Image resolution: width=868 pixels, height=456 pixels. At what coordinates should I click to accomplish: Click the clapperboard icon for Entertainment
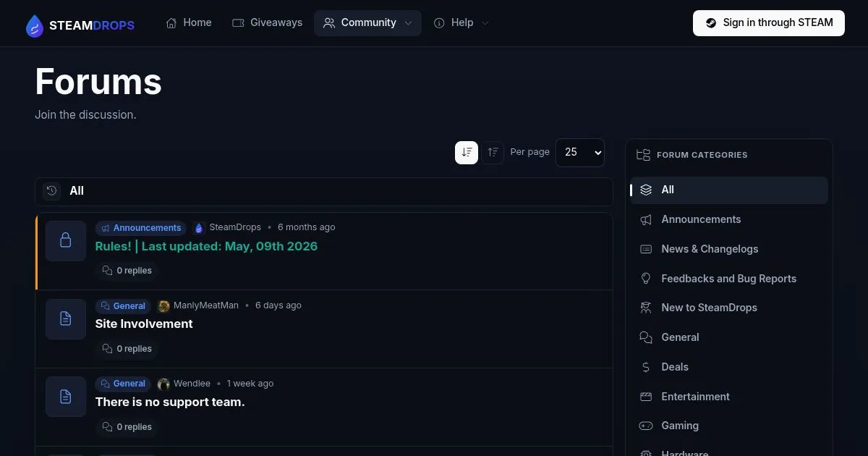click(x=646, y=397)
